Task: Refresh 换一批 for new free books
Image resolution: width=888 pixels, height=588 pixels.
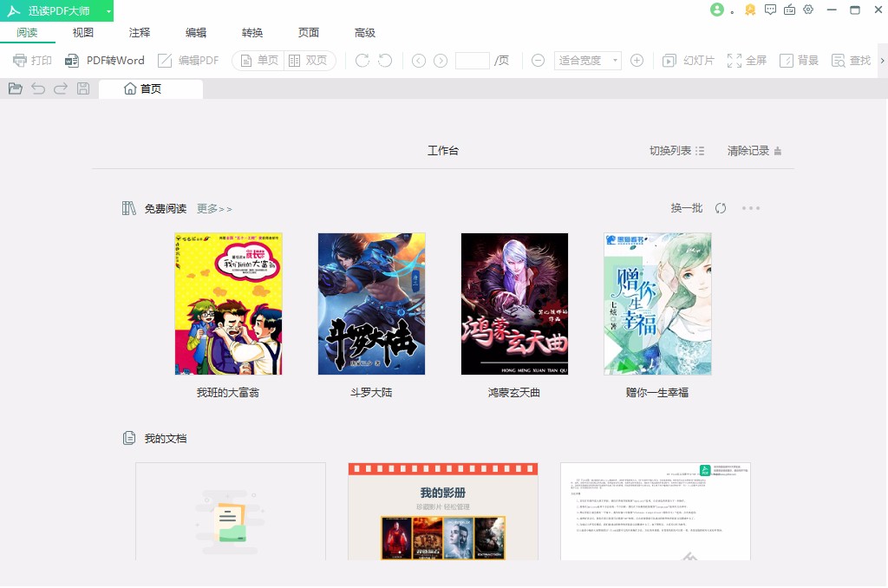Action: click(x=685, y=208)
